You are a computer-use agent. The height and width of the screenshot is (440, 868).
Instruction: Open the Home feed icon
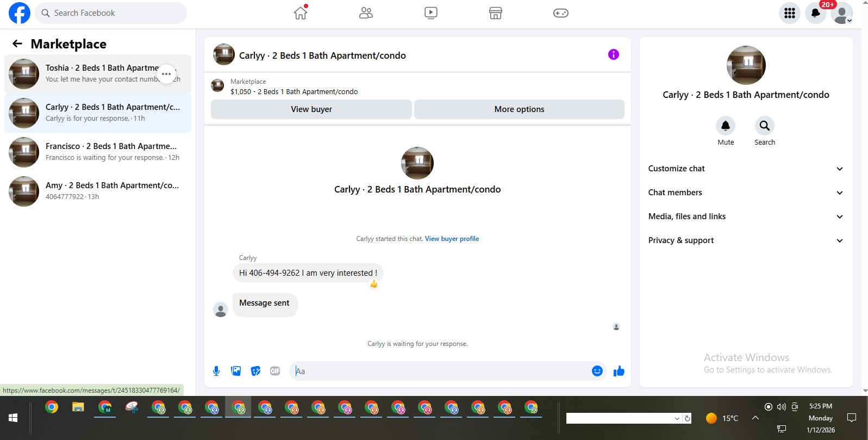coord(301,13)
